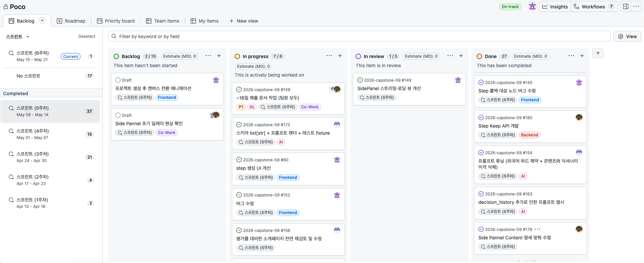
Task: Click the XL size label on #159
Action: click(252, 107)
